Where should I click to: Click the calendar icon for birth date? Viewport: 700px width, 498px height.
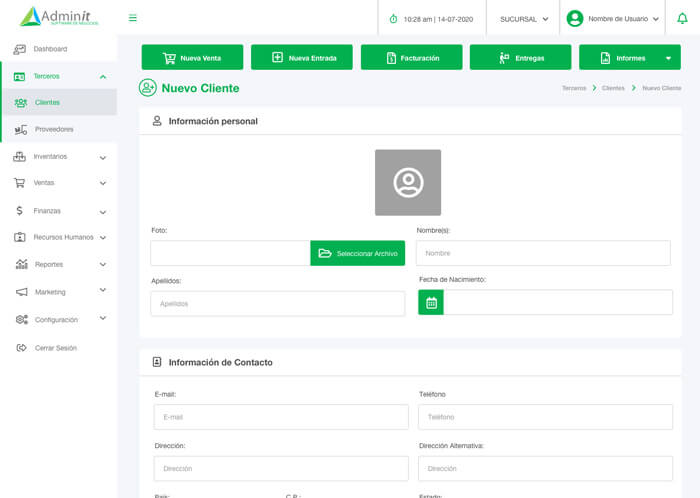click(x=431, y=303)
